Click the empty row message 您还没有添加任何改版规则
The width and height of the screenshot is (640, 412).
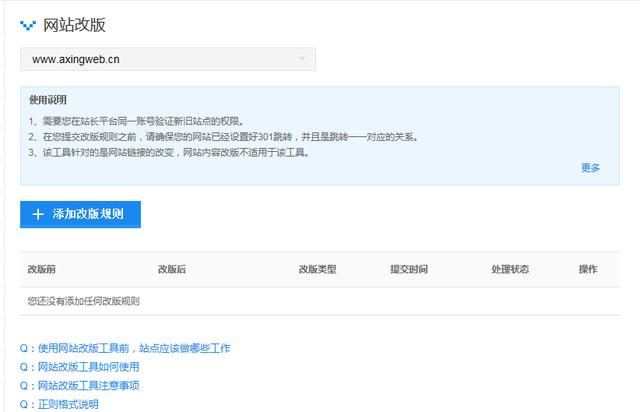pos(83,301)
